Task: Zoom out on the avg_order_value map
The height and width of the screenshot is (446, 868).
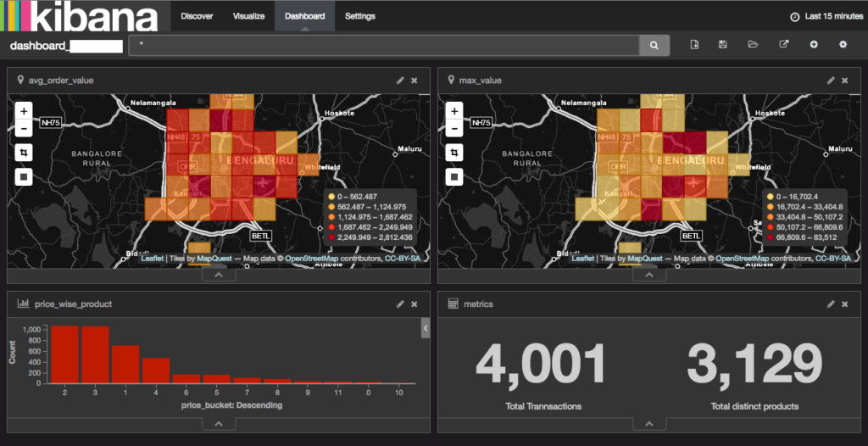Action: pos(24,129)
